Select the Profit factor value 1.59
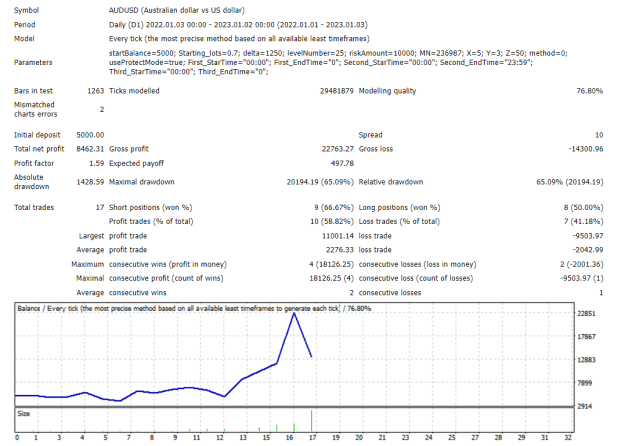The width and height of the screenshot is (625, 446). click(96, 163)
